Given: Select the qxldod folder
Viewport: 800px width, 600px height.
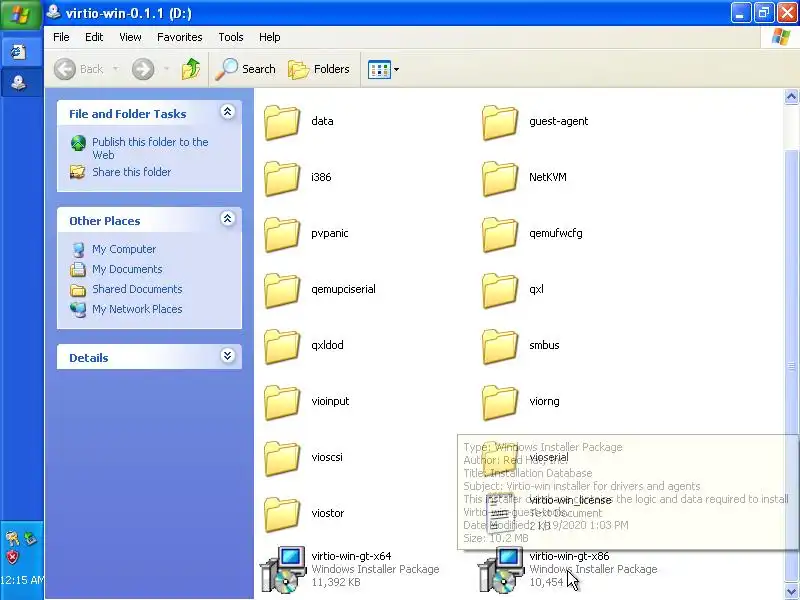Looking at the screenshot, I should tap(304, 346).
